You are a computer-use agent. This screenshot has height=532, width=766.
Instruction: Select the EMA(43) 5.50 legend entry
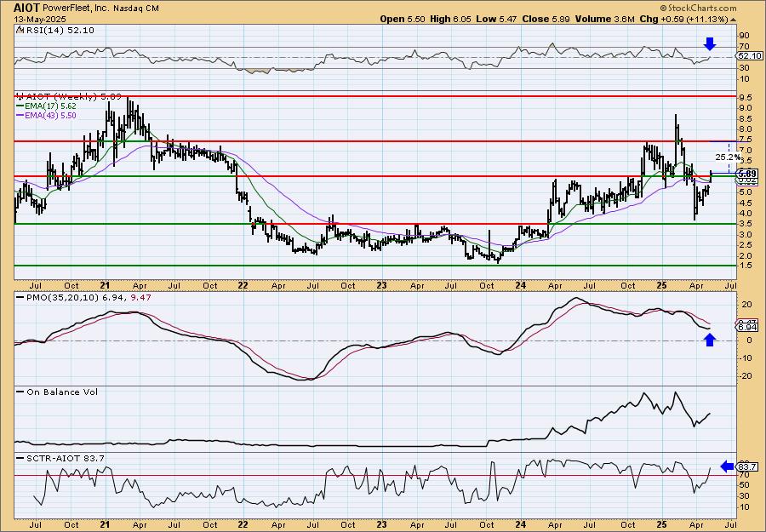[x=47, y=115]
